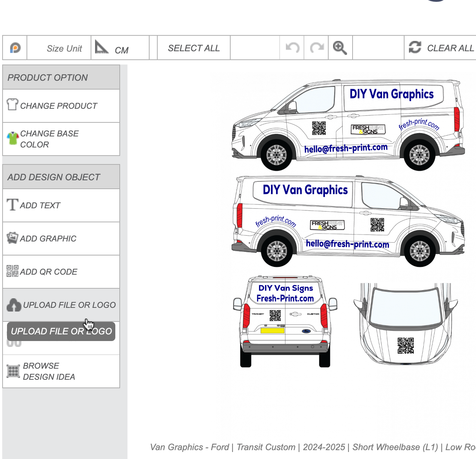Click the Add Graphic picture icon
476x459 pixels.
pos(13,238)
